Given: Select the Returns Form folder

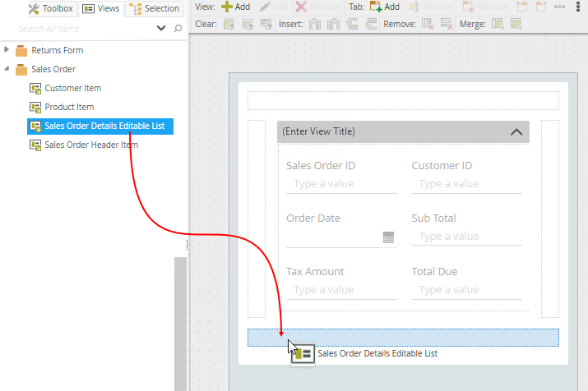Looking at the screenshot, I should 57,50.
